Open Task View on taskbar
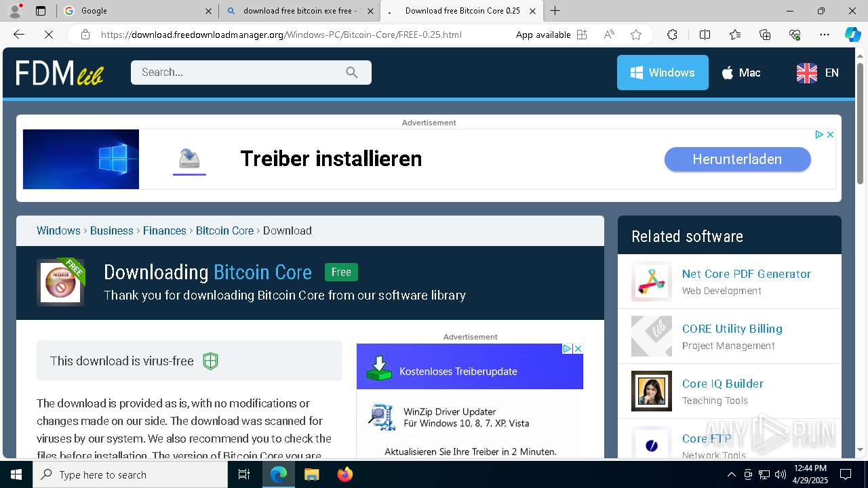Image resolution: width=868 pixels, height=488 pixels. [x=244, y=474]
